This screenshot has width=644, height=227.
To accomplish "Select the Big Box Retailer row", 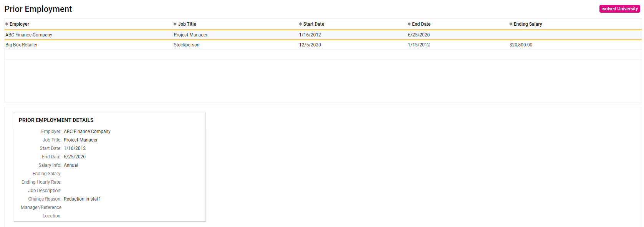I will click(x=323, y=45).
